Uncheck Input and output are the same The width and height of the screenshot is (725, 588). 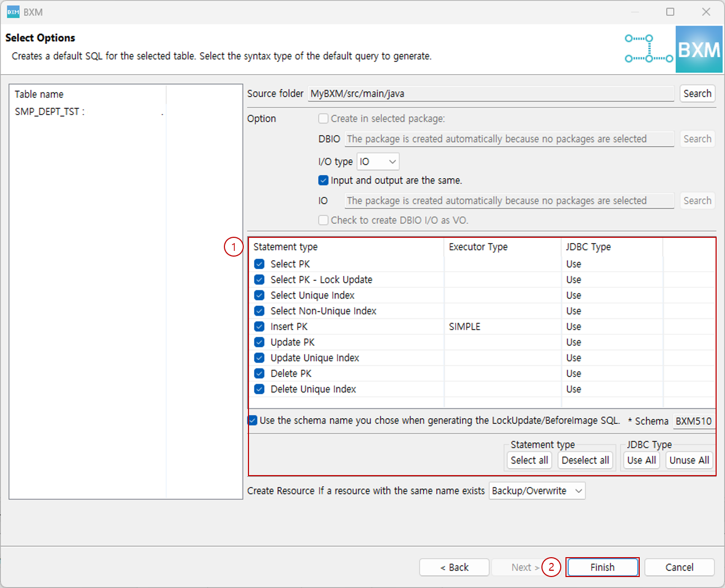(323, 180)
